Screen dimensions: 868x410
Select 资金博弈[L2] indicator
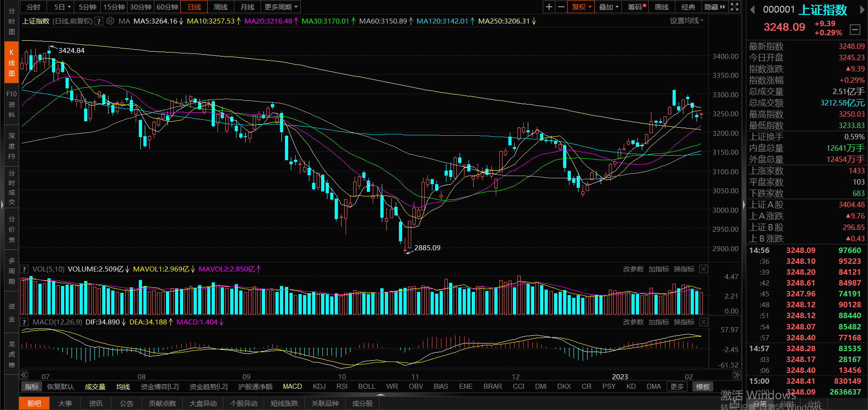160,386
